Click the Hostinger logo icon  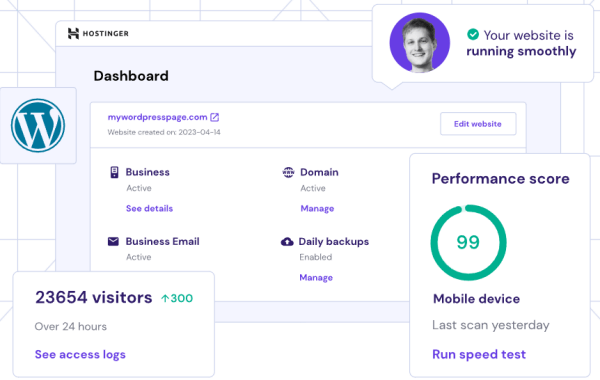coord(73,34)
